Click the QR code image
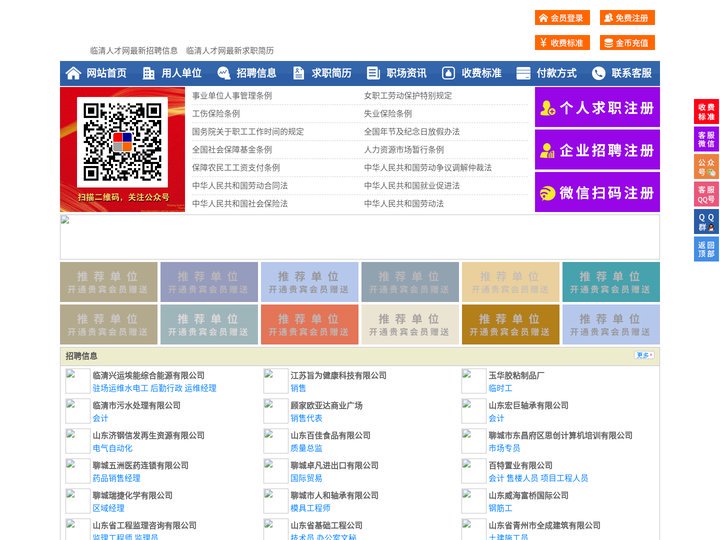 click(122, 142)
